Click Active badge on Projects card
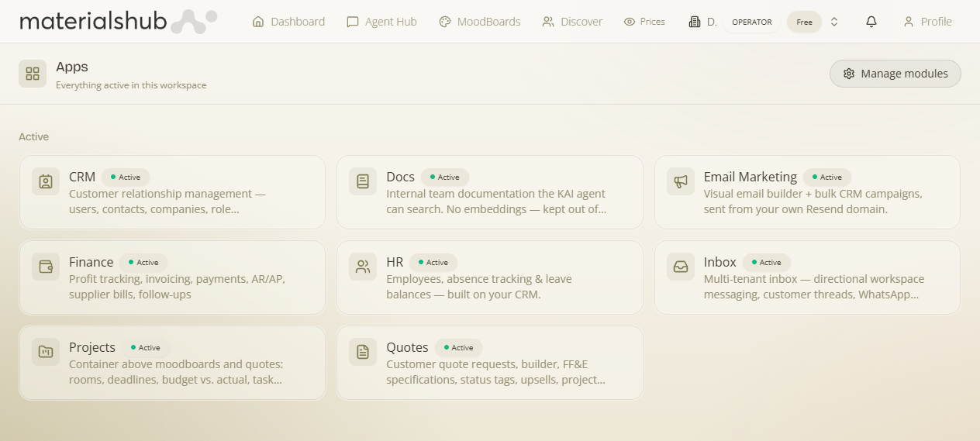 146,348
